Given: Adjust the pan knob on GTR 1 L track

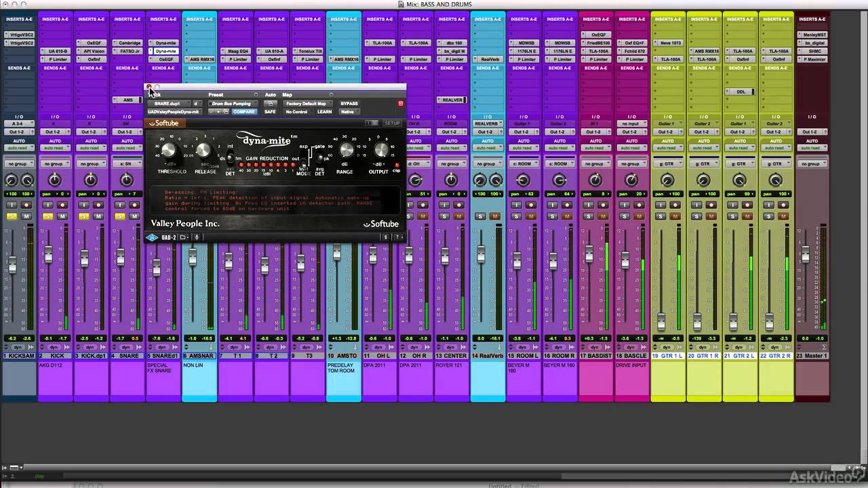Looking at the screenshot, I should click(667, 180).
